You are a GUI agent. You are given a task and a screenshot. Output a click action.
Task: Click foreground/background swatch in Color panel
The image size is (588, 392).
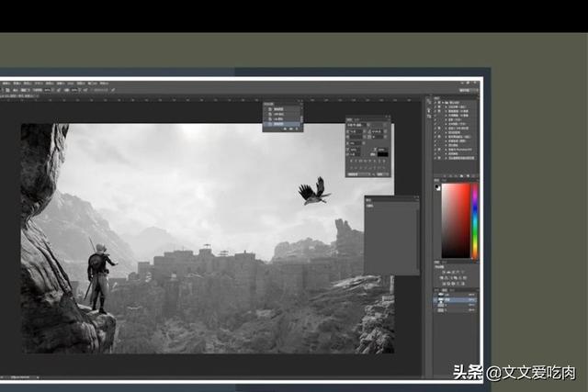(x=437, y=187)
